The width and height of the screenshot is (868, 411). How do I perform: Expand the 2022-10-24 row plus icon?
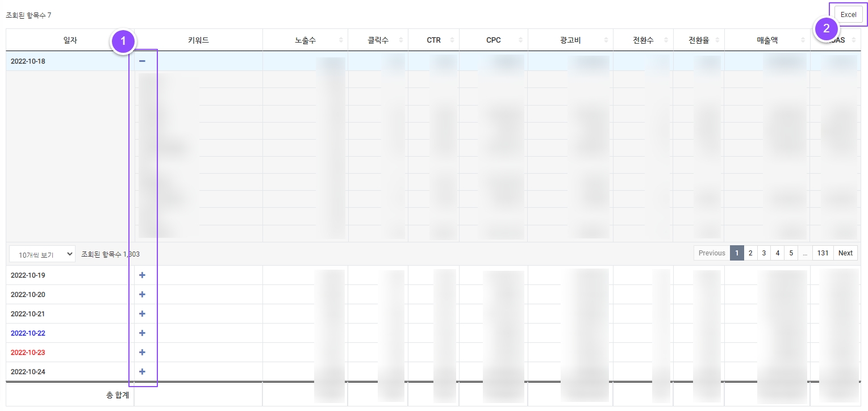click(143, 372)
